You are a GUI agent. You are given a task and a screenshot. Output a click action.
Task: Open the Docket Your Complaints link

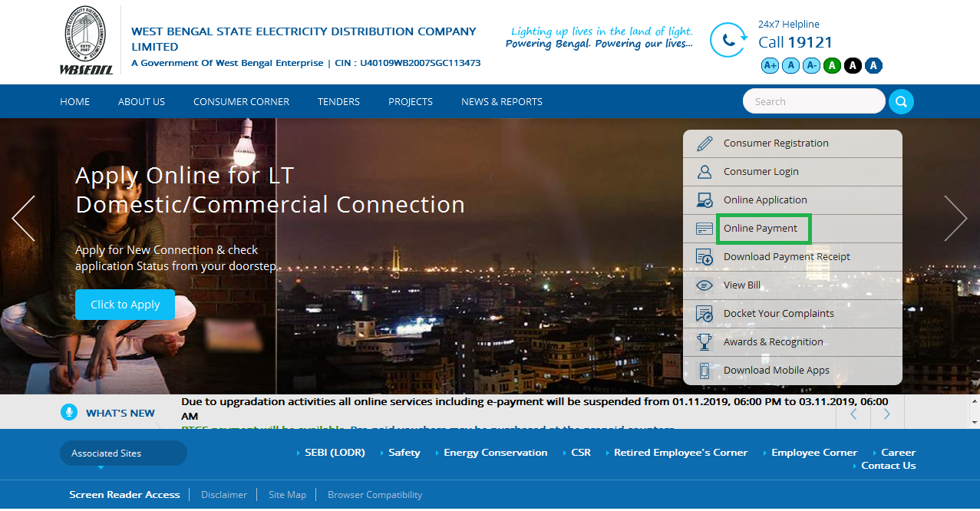click(x=779, y=314)
